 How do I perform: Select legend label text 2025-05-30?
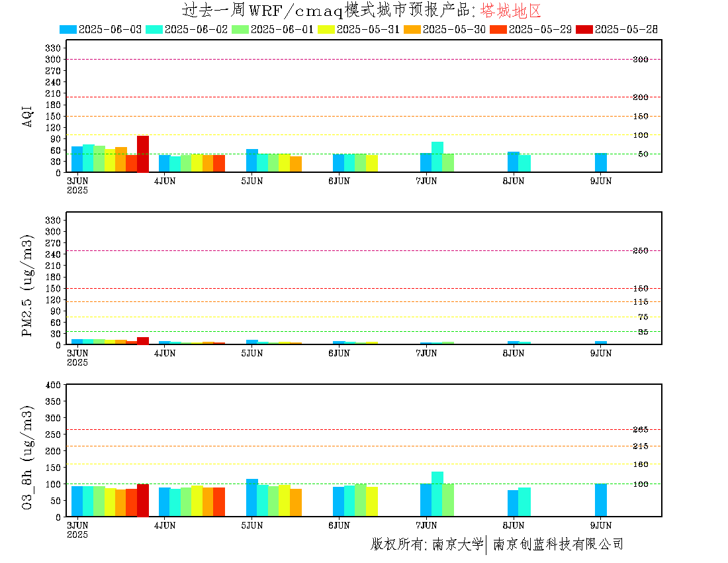pos(454,29)
